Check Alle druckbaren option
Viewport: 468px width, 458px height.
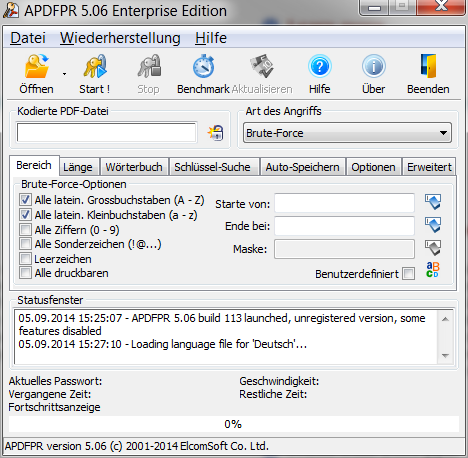25,273
